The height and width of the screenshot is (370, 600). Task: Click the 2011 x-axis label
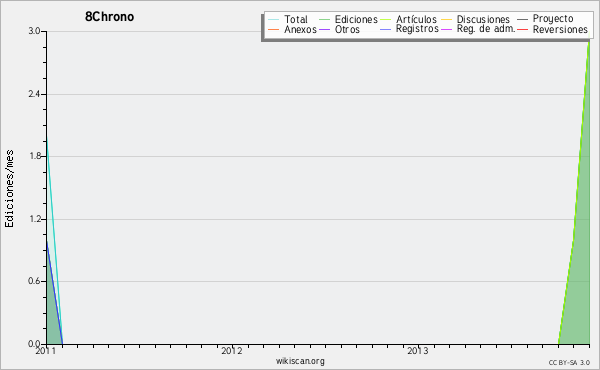46,351
